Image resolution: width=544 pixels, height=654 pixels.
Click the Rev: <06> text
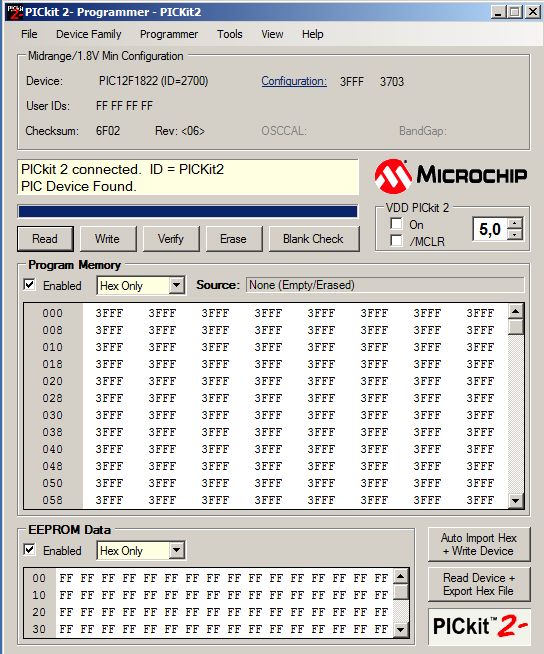[180, 131]
